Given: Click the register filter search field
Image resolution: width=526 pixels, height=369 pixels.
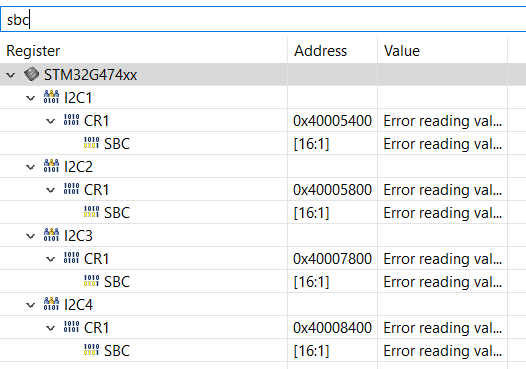Looking at the screenshot, I should coord(263,19).
